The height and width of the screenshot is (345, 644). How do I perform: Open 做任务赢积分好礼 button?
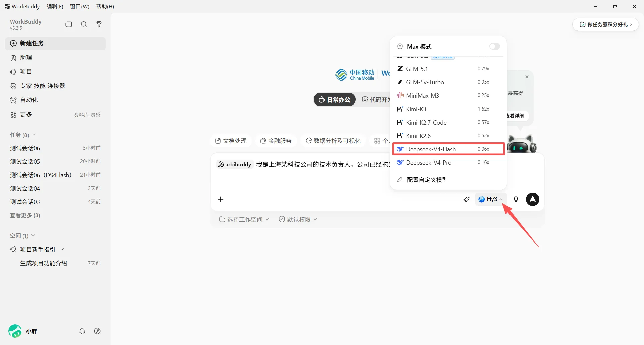[605, 24]
